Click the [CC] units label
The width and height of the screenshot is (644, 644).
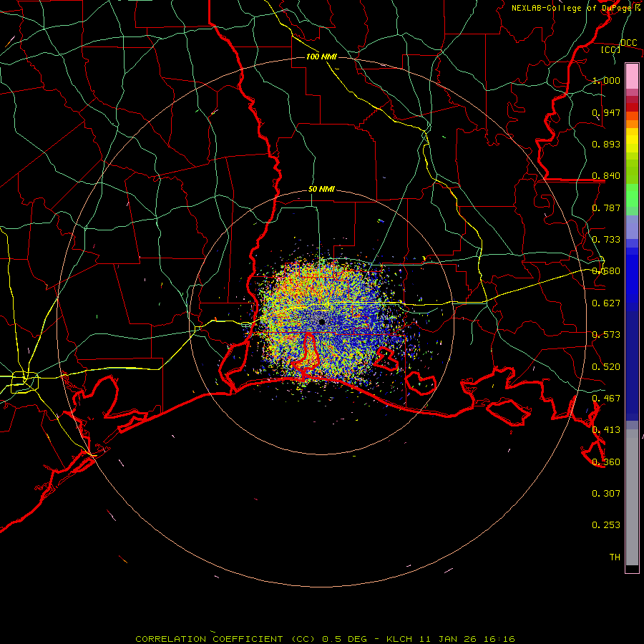(x=611, y=49)
